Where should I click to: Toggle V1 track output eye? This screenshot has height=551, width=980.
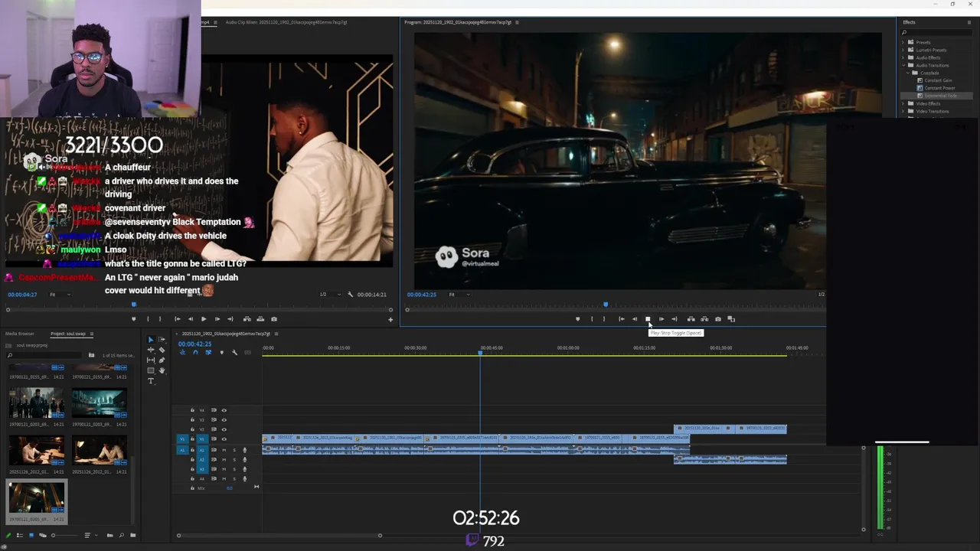[224, 439]
